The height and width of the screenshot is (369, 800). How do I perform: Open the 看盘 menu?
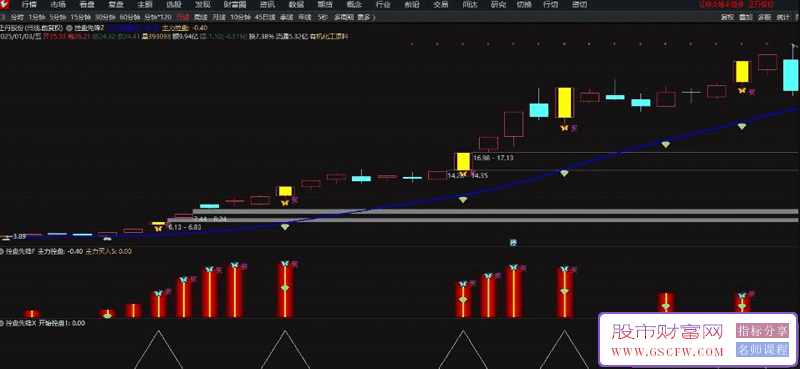87,5
